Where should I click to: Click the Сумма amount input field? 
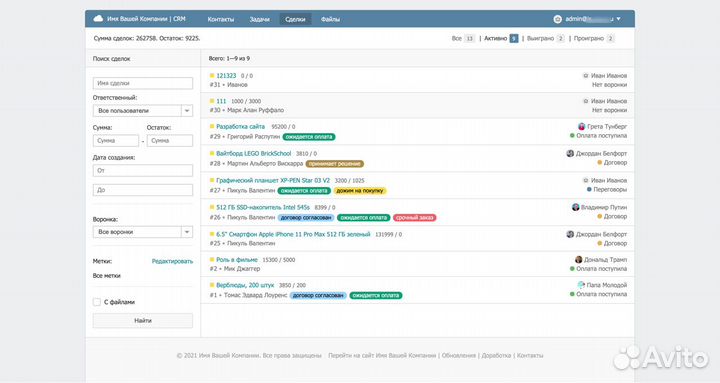[x=116, y=141]
